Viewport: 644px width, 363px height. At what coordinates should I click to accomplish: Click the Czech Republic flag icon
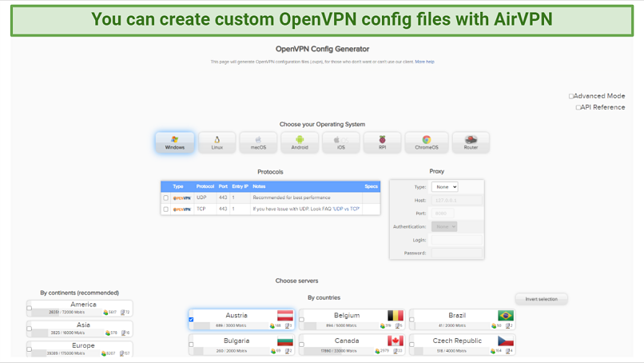(506, 341)
